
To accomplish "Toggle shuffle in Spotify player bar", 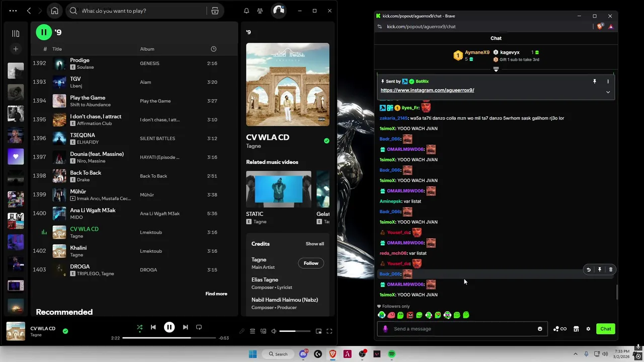I will click(140, 327).
